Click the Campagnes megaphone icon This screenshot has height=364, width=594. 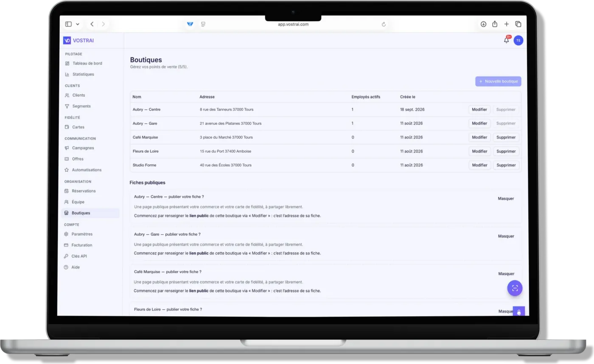pos(67,148)
